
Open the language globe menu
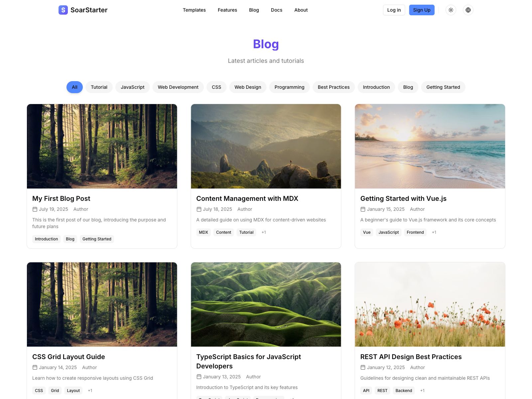click(468, 10)
